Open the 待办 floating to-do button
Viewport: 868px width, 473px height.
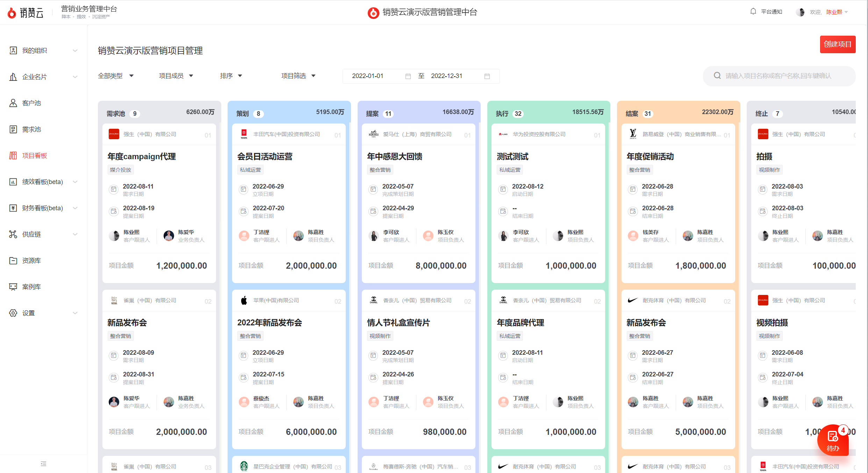[x=833, y=440]
